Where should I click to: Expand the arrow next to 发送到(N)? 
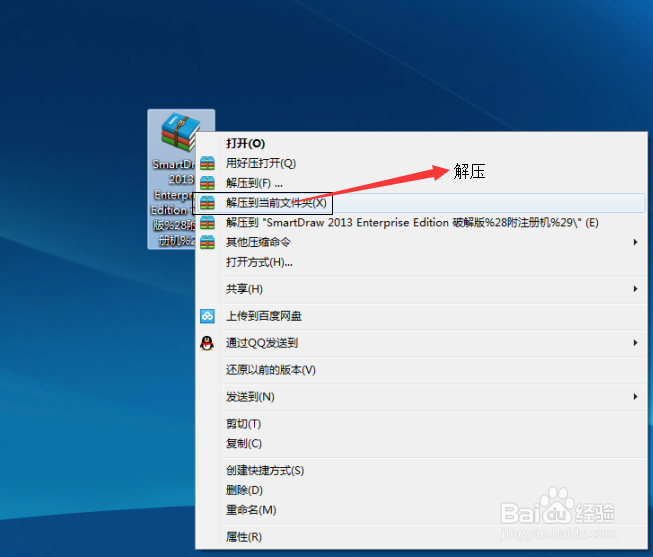point(636,397)
